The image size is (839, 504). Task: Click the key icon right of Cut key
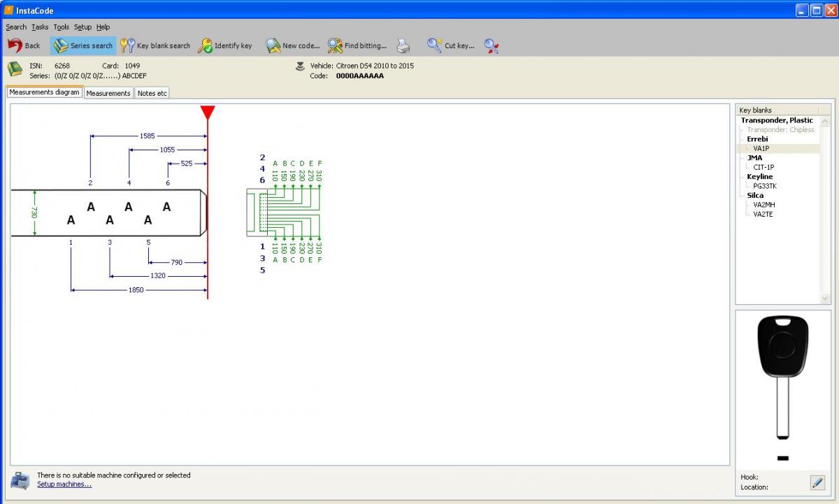[x=492, y=46]
